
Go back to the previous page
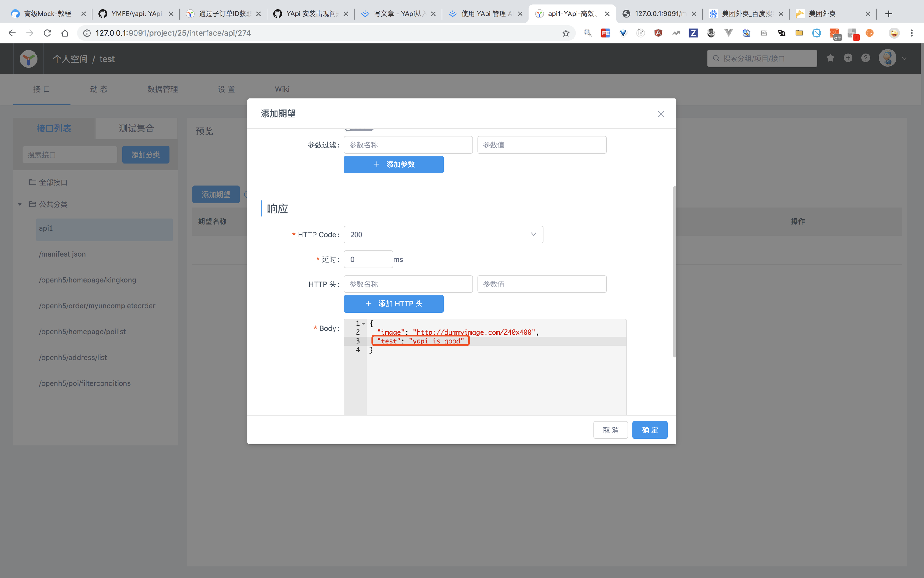tap(12, 33)
